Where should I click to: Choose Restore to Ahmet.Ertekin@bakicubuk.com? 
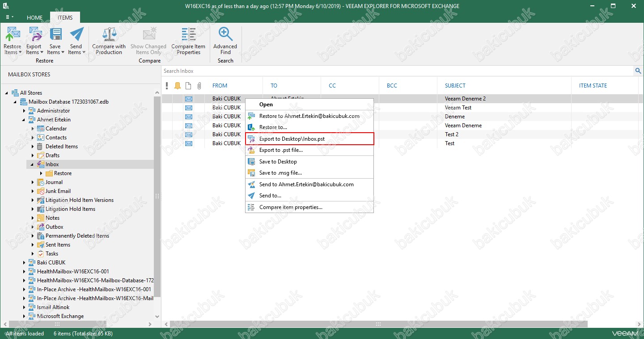tap(309, 116)
